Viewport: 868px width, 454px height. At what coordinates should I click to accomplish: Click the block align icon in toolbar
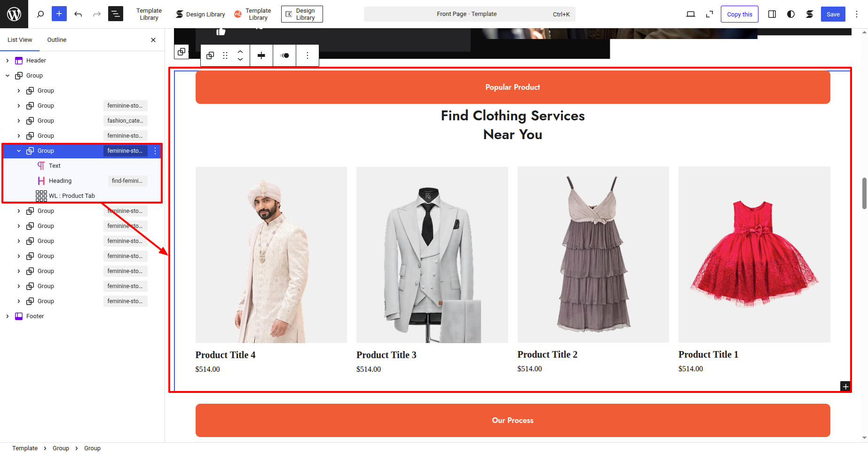click(x=261, y=55)
